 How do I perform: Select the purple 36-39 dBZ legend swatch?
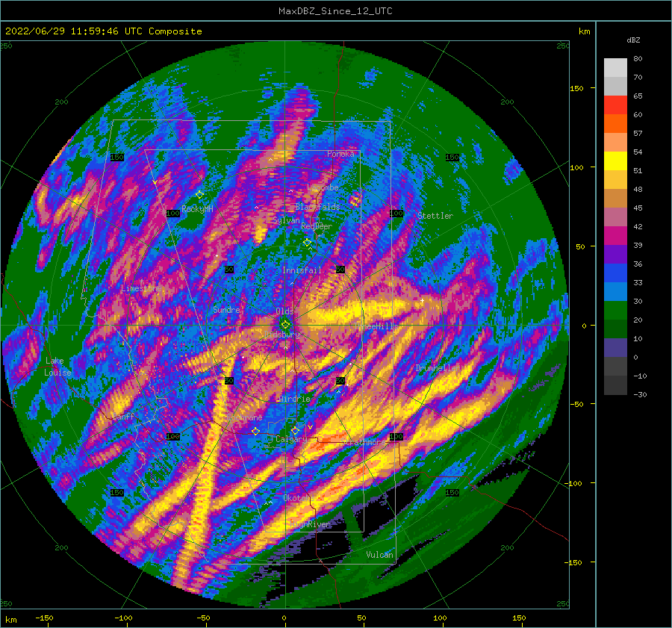point(615,255)
